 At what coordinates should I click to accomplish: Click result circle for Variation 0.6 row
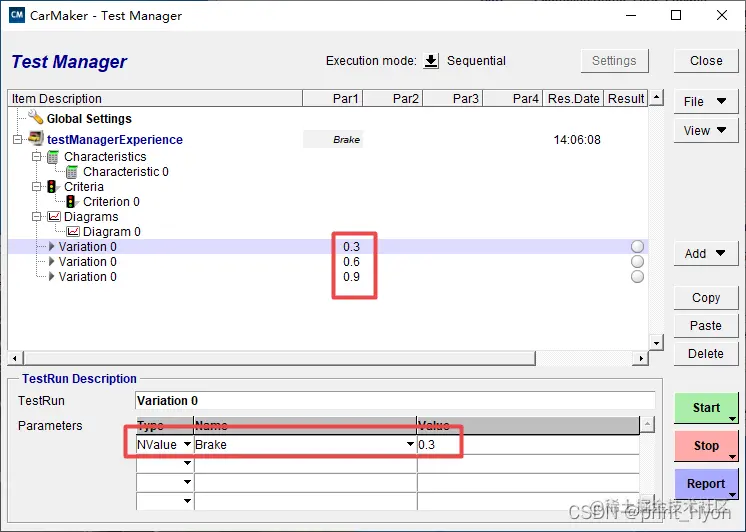pos(637,262)
